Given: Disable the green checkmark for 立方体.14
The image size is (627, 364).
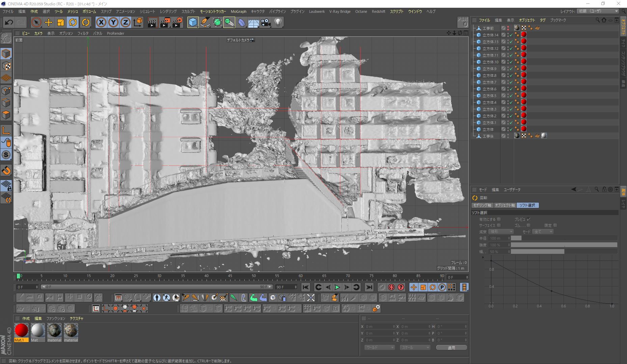Looking at the screenshot, I should (511, 35).
